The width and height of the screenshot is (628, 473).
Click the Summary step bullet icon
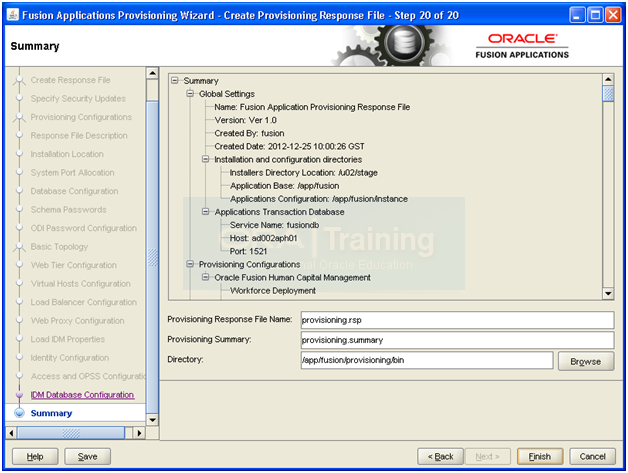tap(19, 413)
